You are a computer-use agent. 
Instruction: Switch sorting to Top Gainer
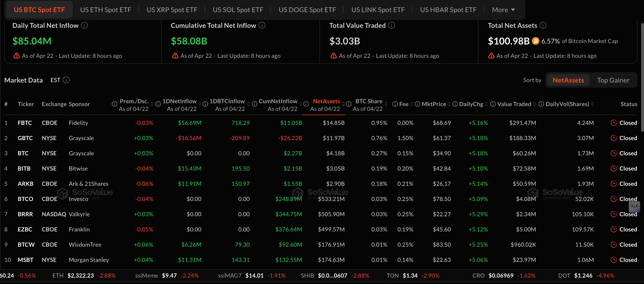click(613, 80)
